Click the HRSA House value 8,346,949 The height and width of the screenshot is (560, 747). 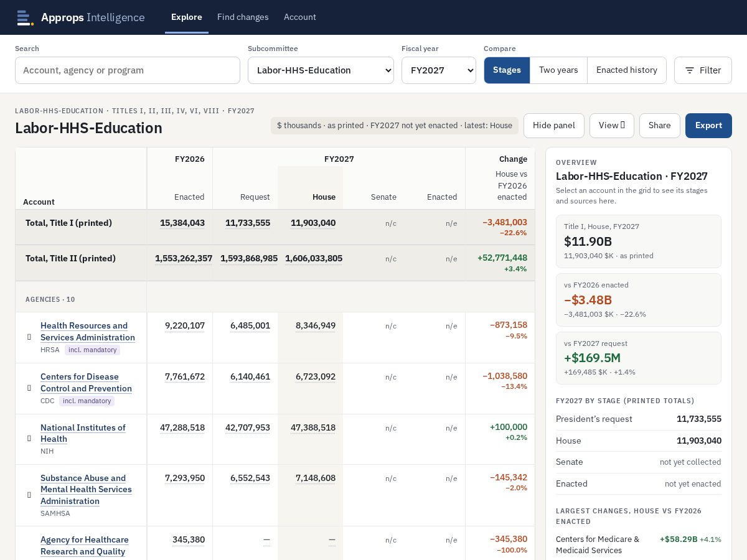click(x=316, y=325)
